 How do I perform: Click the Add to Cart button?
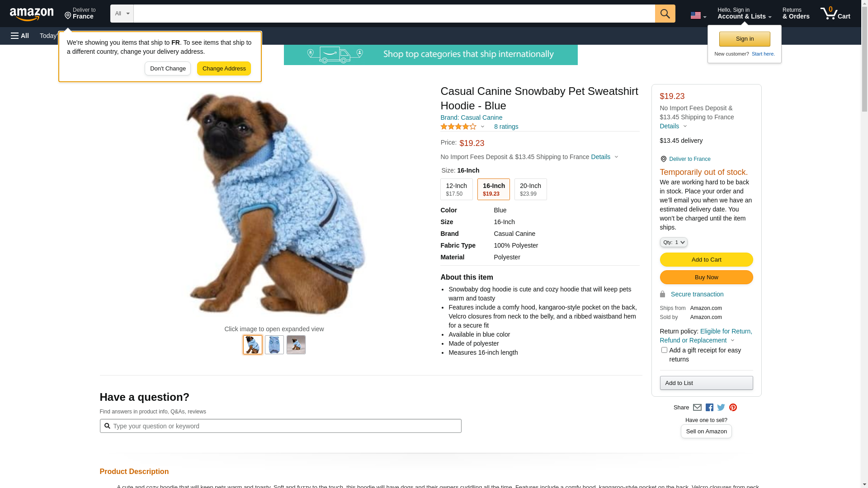(x=706, y=260)
